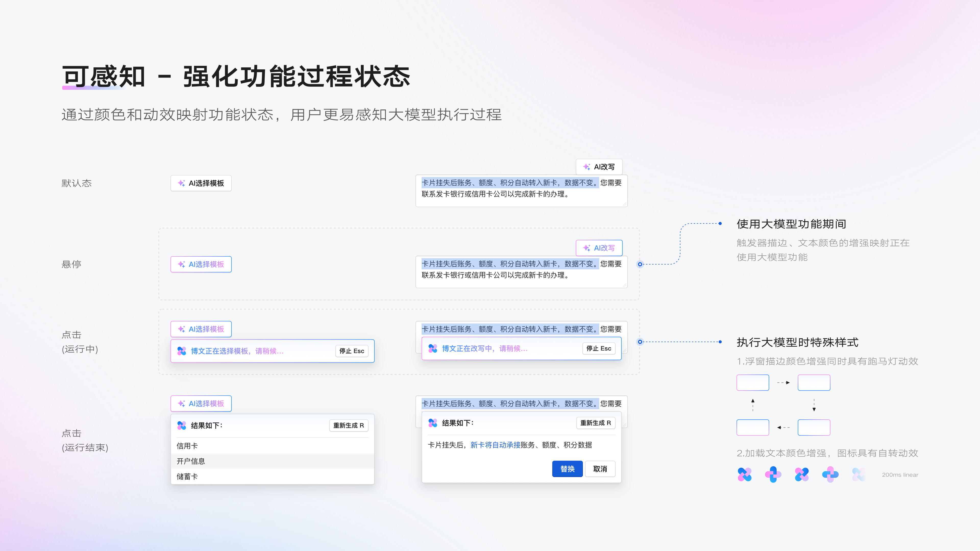This screenshot has width=980, height=551.
Task: Click the 使用大模型功能期间 heading
Action: pyautogui.click(x=791, y=224)
